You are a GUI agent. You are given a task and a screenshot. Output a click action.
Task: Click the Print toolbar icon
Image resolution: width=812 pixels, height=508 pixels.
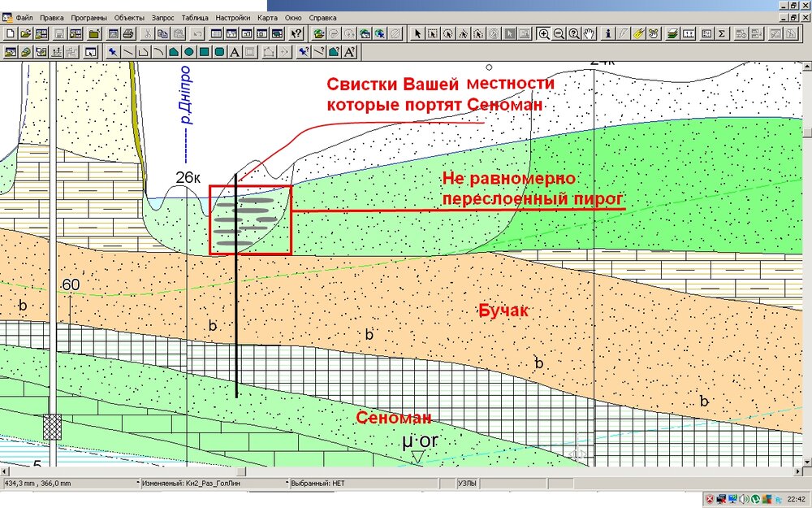coord(129,34)
